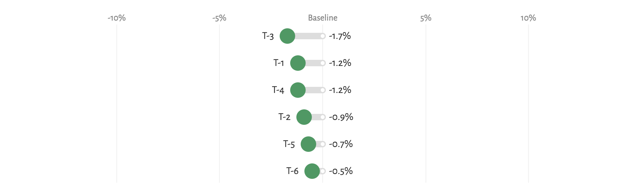Select the T-2 green data point
Screen dimensions: 644x193
(x=304, y=117)
